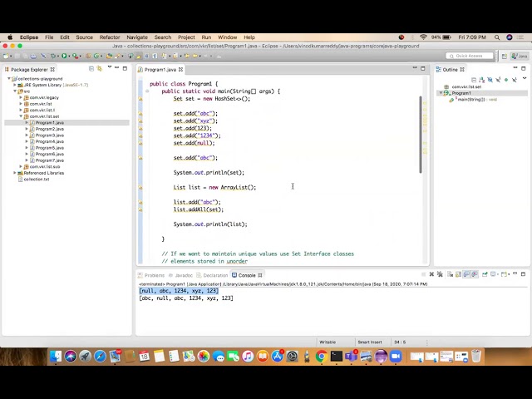Screen dimensions: 532x399
Task: Open Package Explorer view menu arrow
Action: pyautogui.click(x=110, y=66)
